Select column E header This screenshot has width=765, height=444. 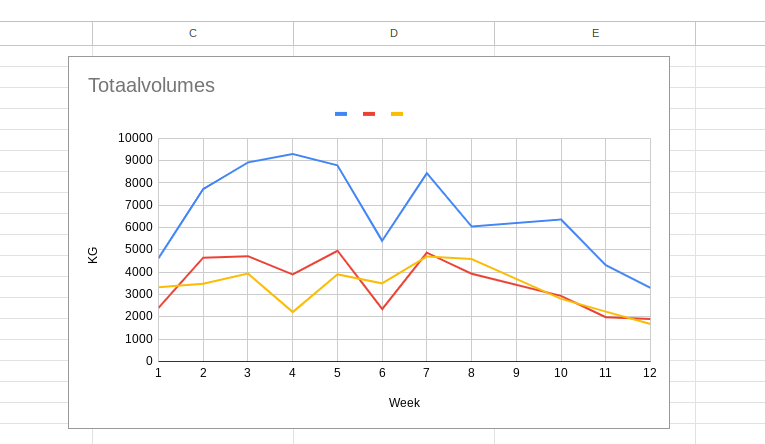pyautogui.click(x=595, y=33)
